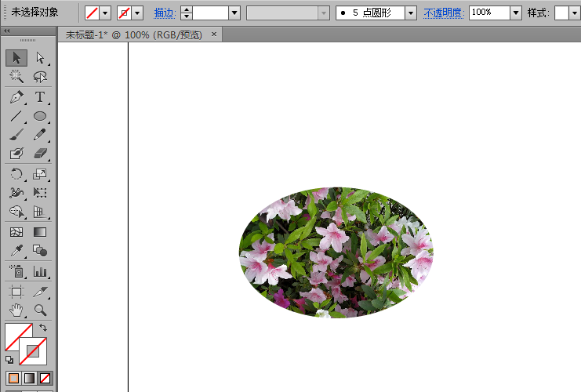The height and width of the screenshot is (392, 581).
Task: Expand the fill color dropdown arrow
Action: (x=105, y=13)
